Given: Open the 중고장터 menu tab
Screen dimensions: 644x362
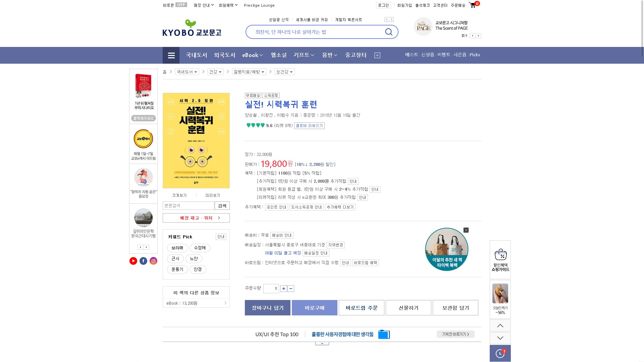Looking at the screenshot, I should pos(356,55).
